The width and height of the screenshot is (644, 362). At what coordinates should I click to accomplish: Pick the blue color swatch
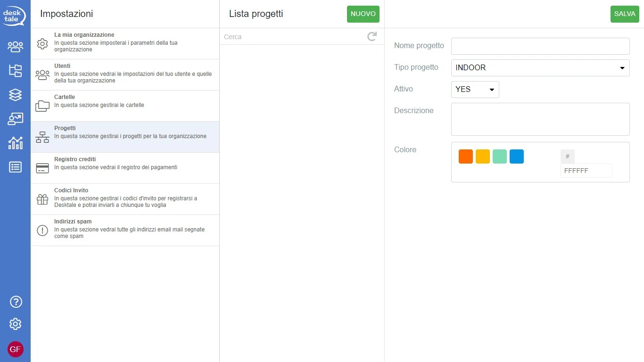click(x=517, y=156)
